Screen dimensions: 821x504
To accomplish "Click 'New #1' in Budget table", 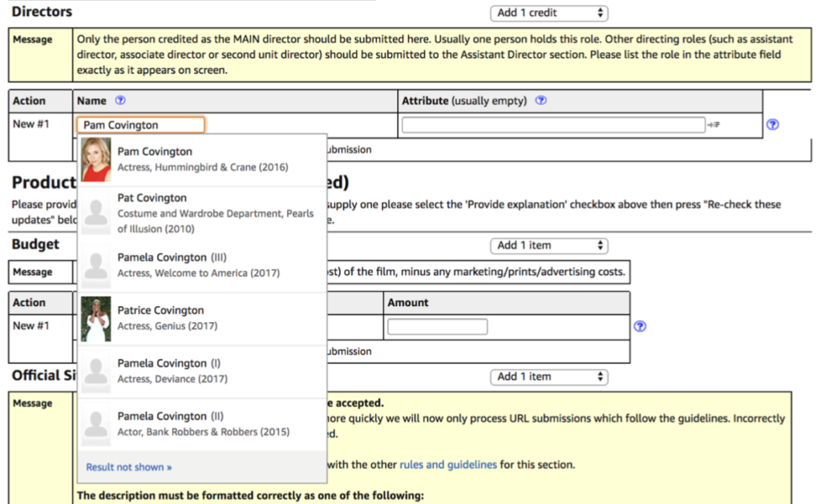I will tap(31, 325).
